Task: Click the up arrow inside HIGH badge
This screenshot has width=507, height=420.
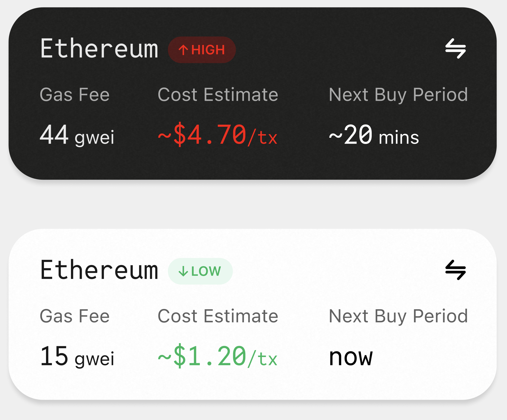Action: [x=183, y=50]
